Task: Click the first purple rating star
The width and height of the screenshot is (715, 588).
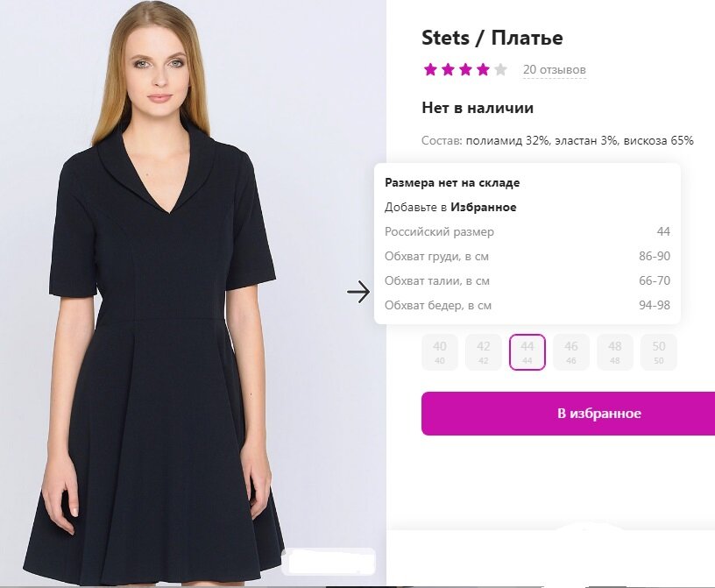Action: click(x=430, y=69)
